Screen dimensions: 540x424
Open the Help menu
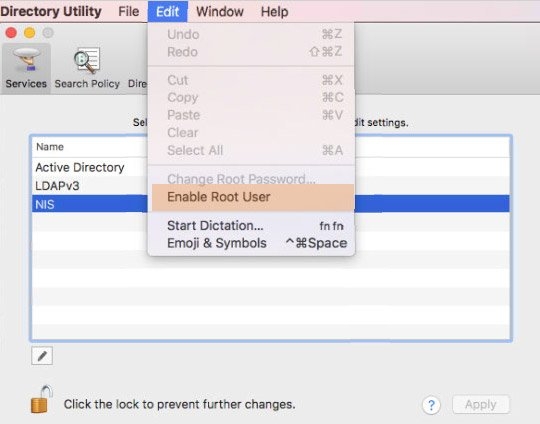pyautogui.click(x=274, y=11)
